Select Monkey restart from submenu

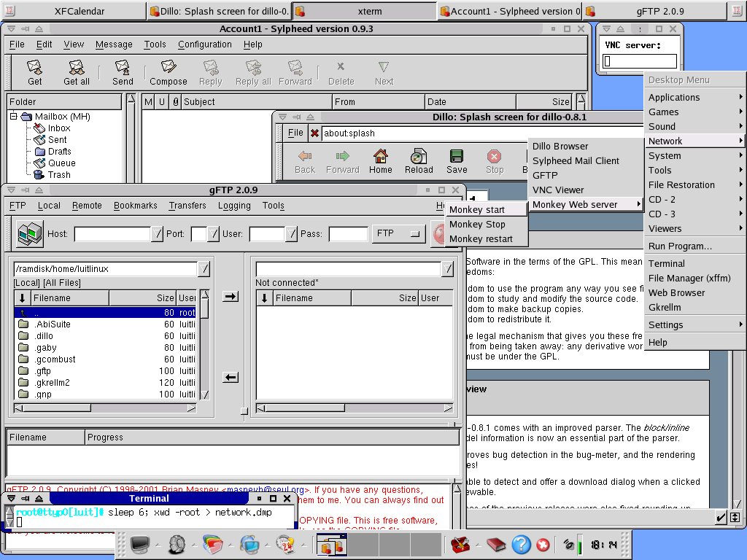[x=486, y=239]
